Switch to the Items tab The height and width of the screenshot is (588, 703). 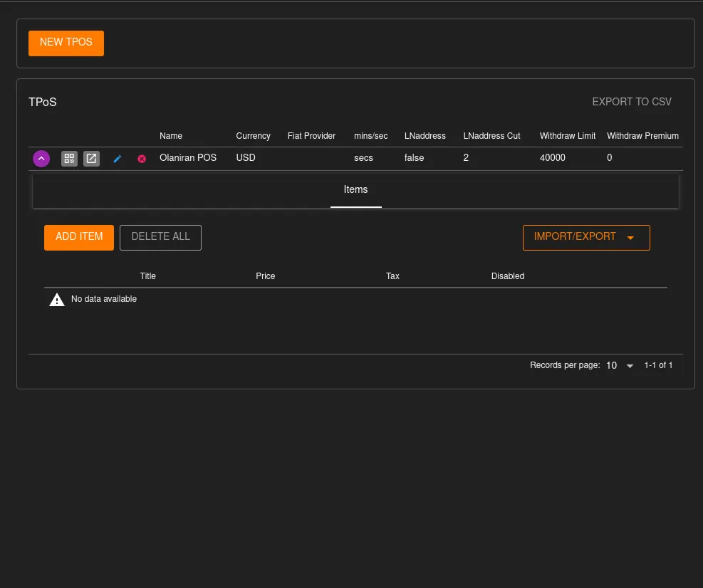coord(355,190)
